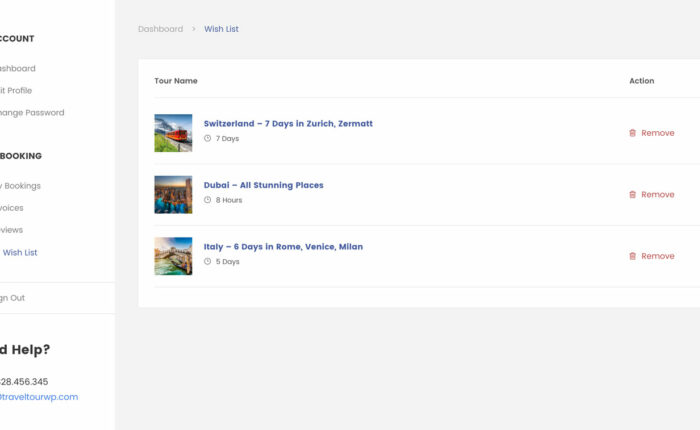This screenshot has width=700, height=430.
Task: Open Invoices in the sidebar menu
Action: (x=12, y=208)
